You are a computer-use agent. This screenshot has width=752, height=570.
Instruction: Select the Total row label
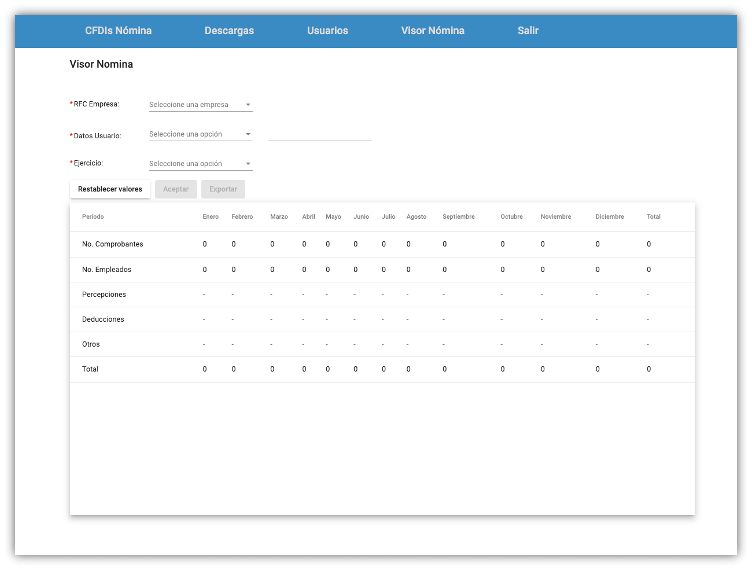tap(90, 369)
